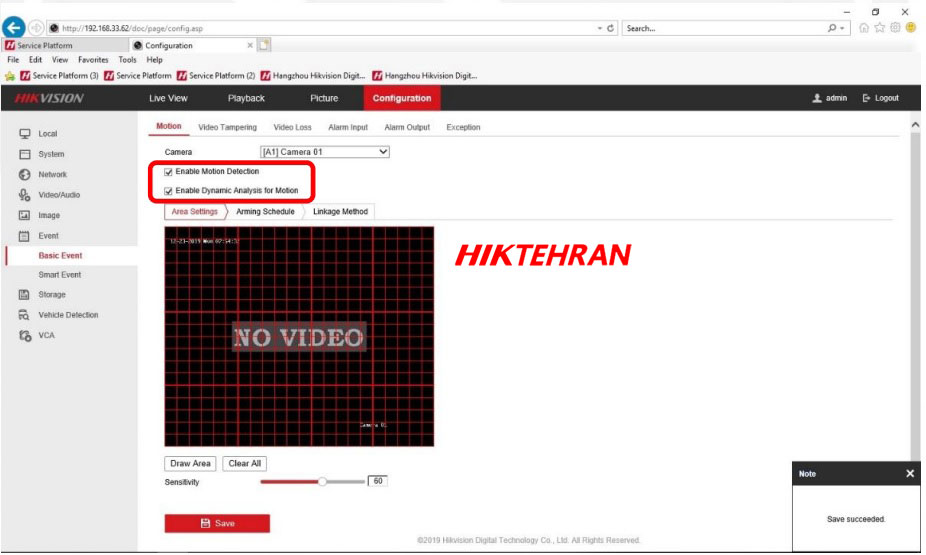Toggle Enable Motion Detection checkbox
Screen dimensions: 926x555
click(168, 172)
